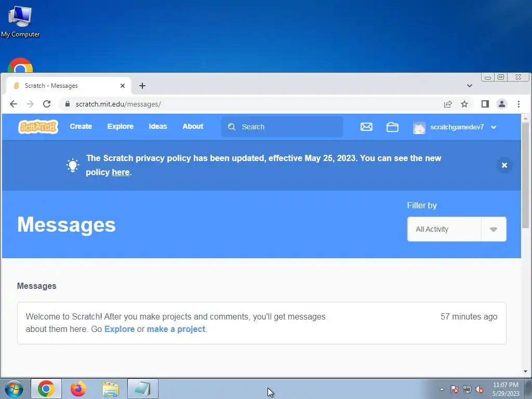Open the Ideas navbar item
This screenshot has width=532, height=399.
158,126
